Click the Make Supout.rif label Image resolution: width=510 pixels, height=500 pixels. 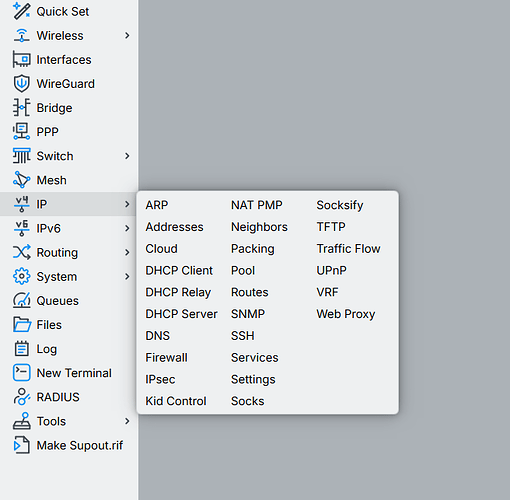[80, 445]
